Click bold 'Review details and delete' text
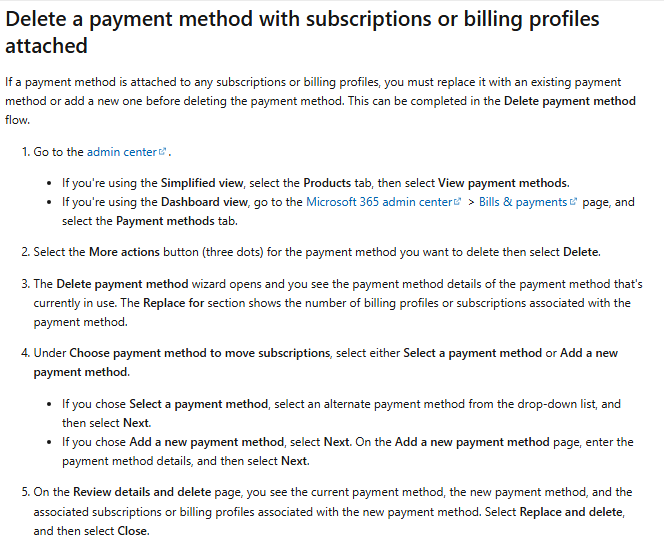 click(x=142, y=492)
